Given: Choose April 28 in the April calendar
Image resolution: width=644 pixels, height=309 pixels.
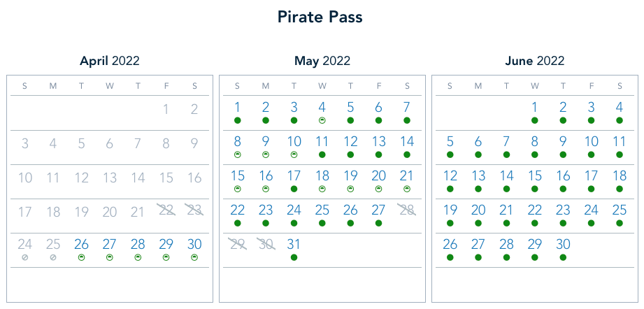Looking at the screenshot, I should [138, 244].
